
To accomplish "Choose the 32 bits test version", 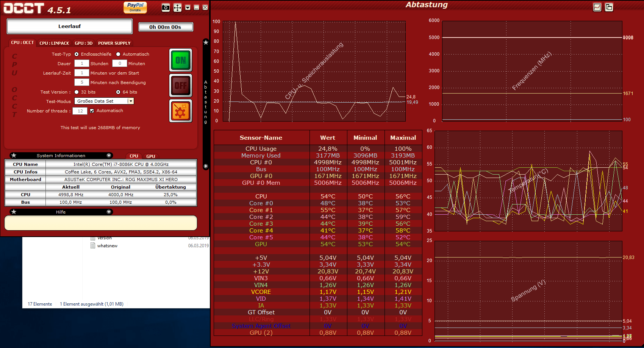I will pyautogui.click(x=77, y=92).
